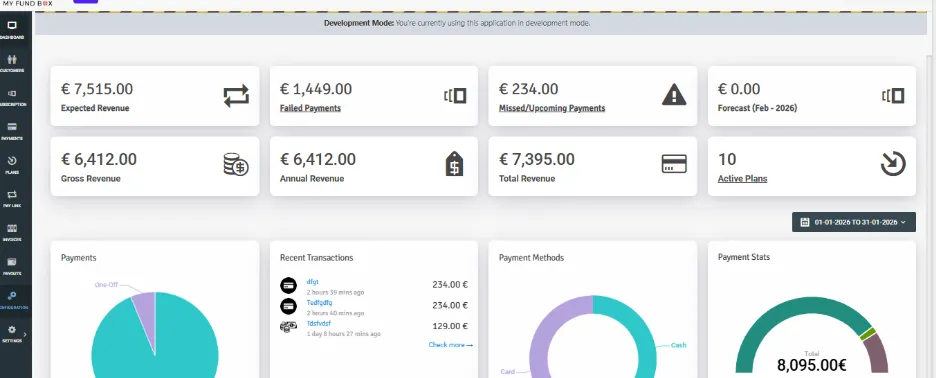Go to Subscription in the sidebar

click(13, 97)
